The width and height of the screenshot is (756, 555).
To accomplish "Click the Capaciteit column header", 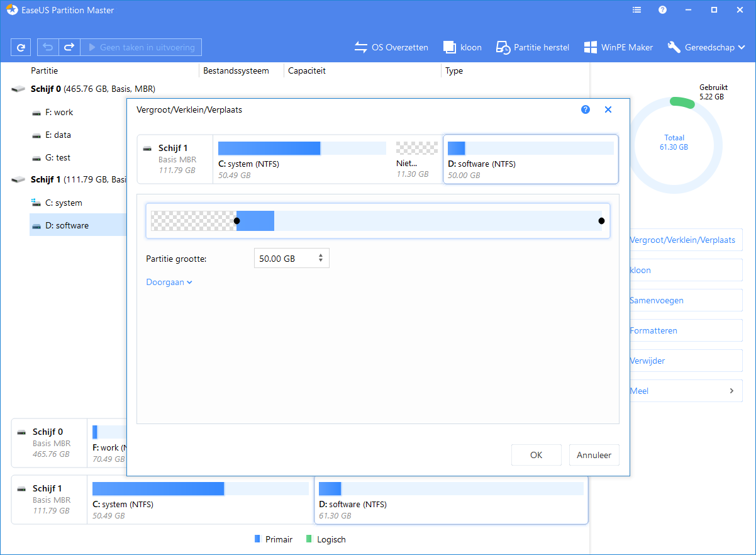I will point(307,71).
